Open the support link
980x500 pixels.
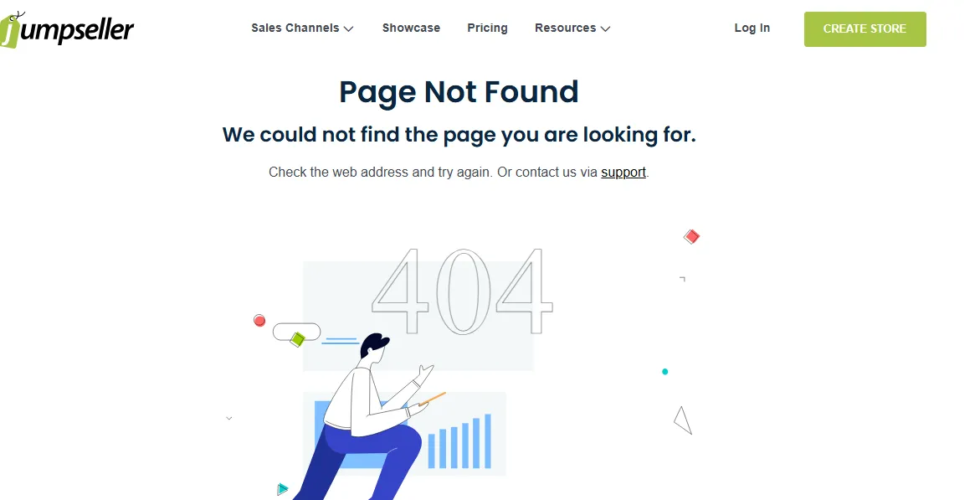623,172
